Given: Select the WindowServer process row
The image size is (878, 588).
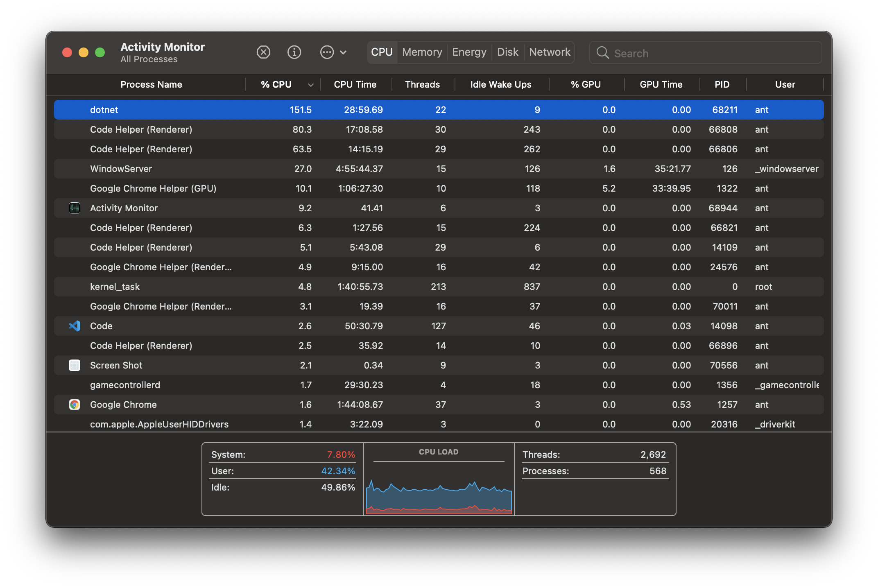Looking at the screenshot, I should (x=439, y=169).
